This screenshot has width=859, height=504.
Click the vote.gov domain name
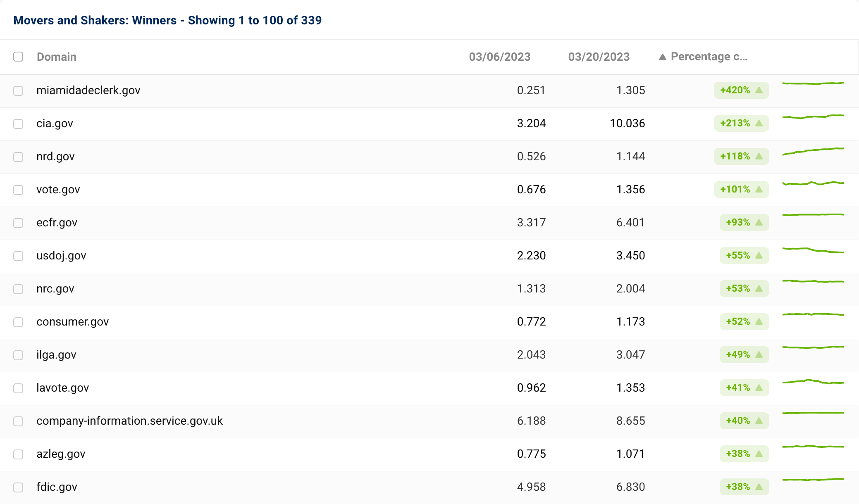click(x=58, y=189)
